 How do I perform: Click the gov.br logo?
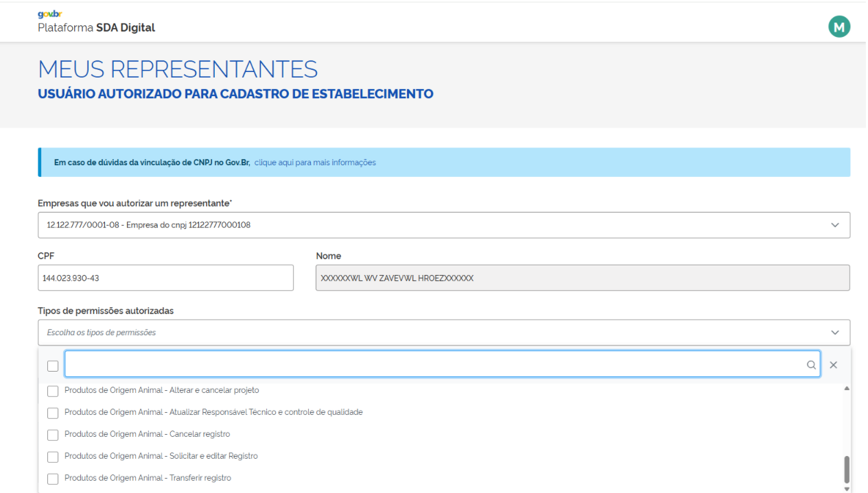point(49,14)
